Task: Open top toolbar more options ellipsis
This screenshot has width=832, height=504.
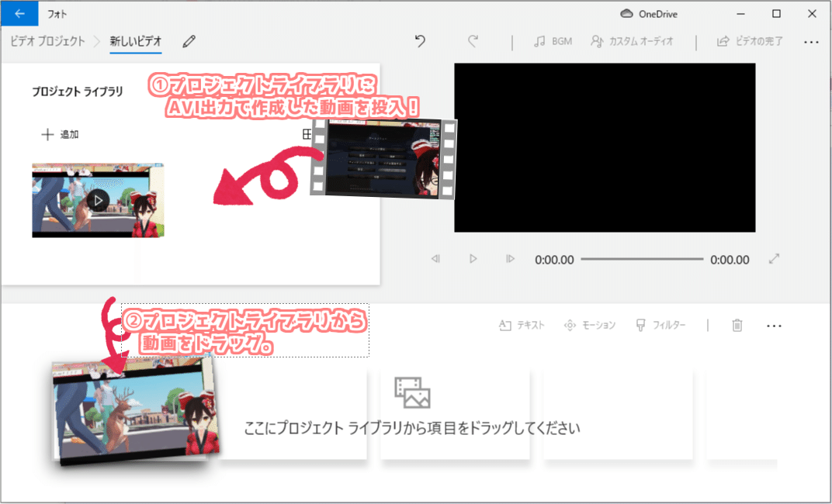Action: (x=811, y=42)
